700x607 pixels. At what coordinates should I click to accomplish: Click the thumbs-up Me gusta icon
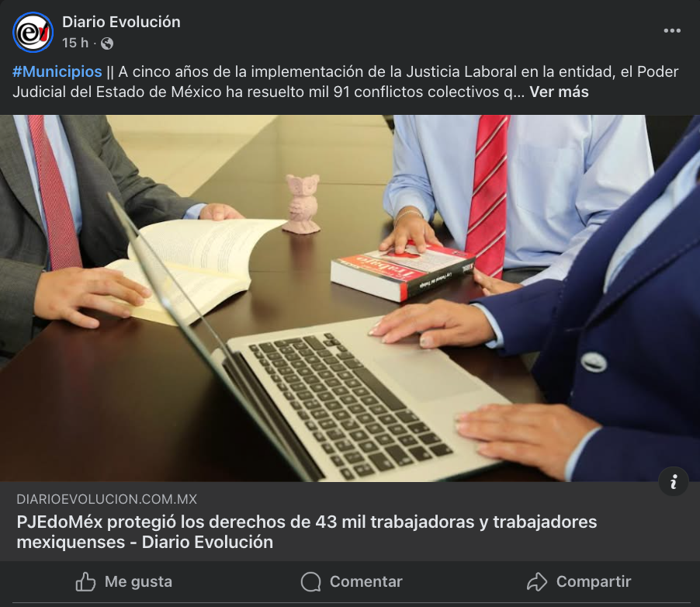click(85, 581)
